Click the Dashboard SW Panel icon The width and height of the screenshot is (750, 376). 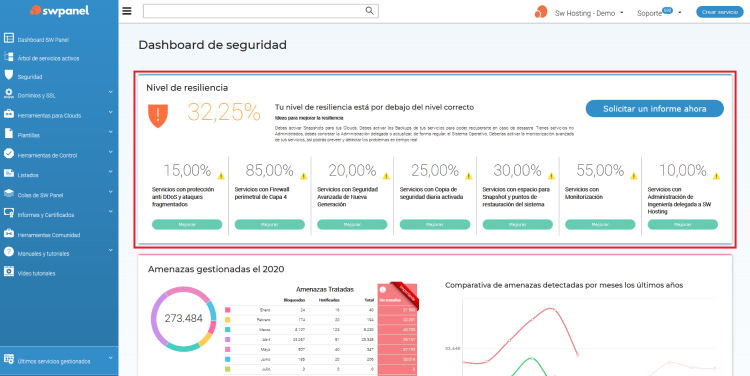point(9,38)
